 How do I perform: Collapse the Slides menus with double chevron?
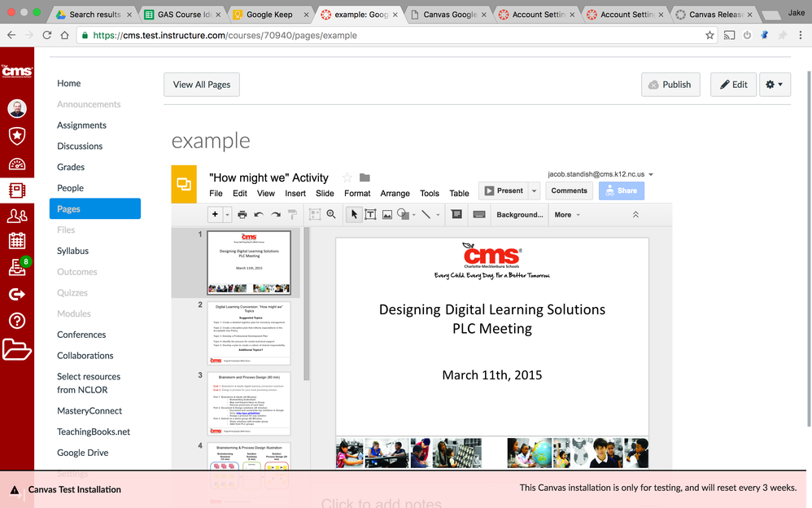click(x=635, y=215)
